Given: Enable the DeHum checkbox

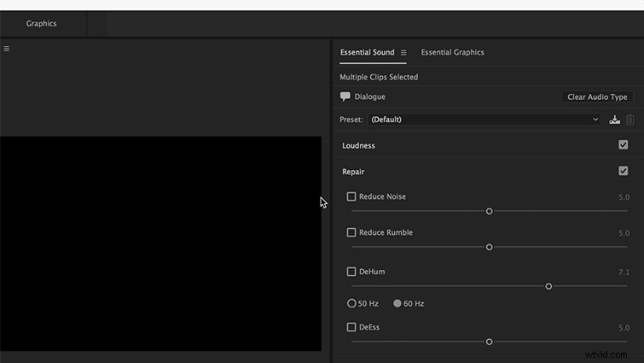Looking at the screenshot, I should (x=351, y=272).
